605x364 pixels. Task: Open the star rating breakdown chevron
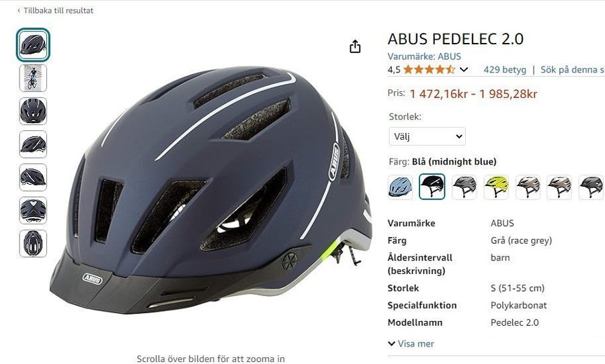coord(464,70)
